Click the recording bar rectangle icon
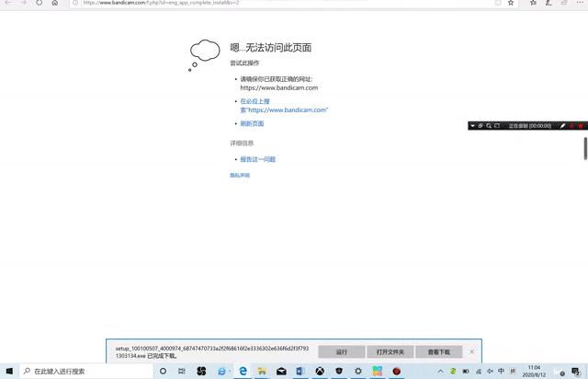The height and width of the screenshot is (379, 588). (x=497, y=126)
